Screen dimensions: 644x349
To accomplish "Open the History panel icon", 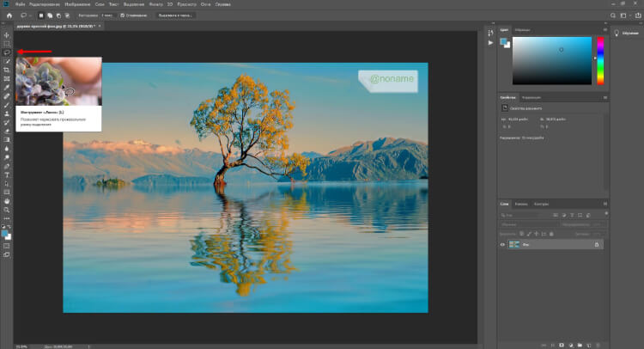I will (490, 33).
